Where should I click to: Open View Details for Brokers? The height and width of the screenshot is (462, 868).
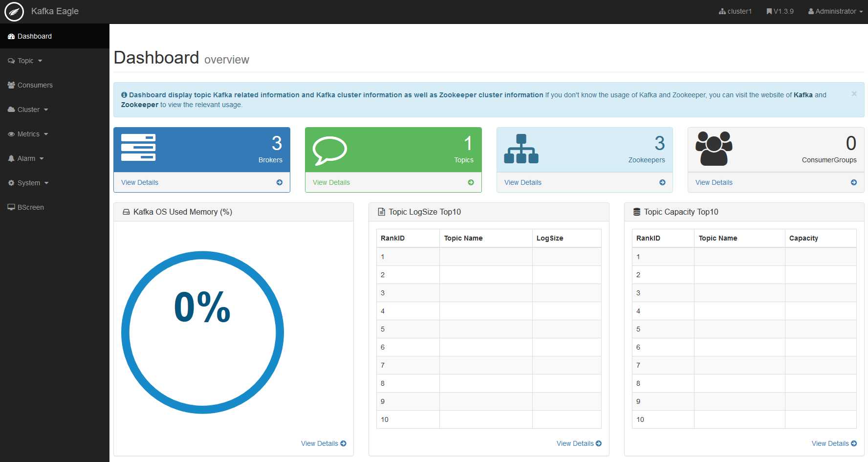pyautogui.click(x=140, y=182)
